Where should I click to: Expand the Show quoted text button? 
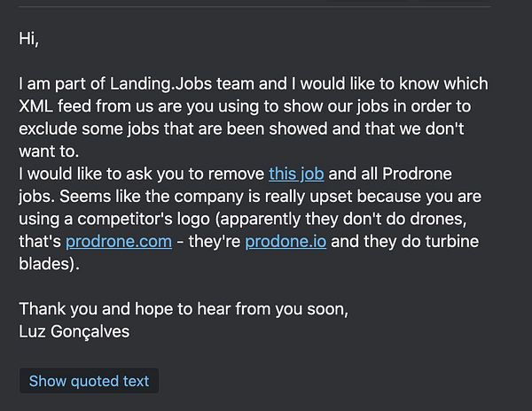(x=89, y=381)
